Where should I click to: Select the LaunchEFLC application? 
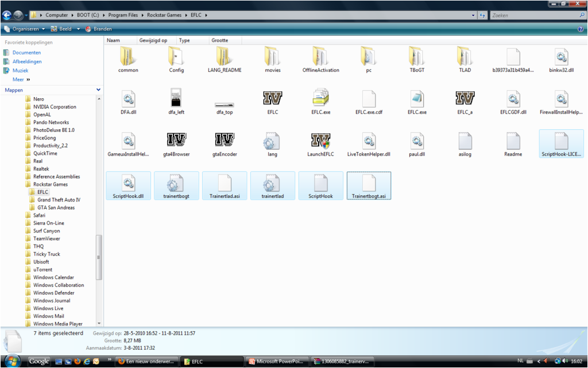(320, 144)
